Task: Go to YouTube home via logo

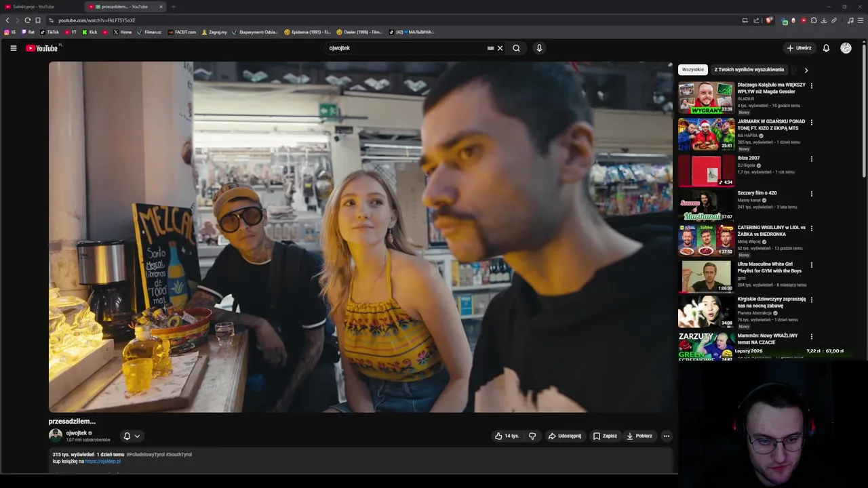Action: tap(42, 48)
